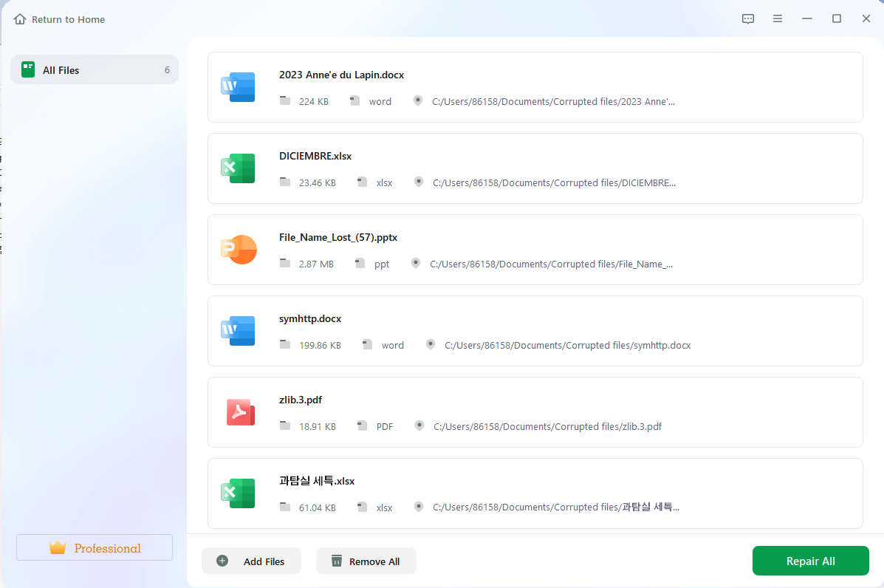This screenshot has width=884, height=588.
Task: Open the Professional upgrade button
Action: coord(95,548)
